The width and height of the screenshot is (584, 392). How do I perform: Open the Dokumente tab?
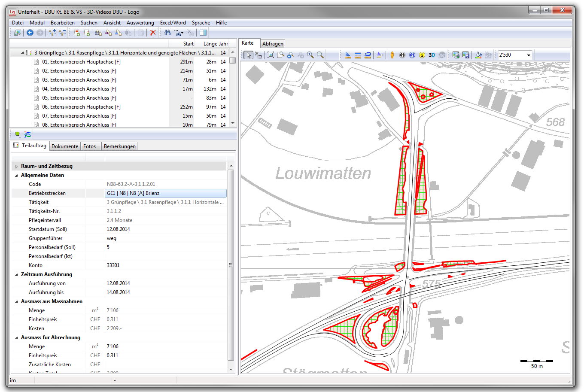click(x=65, y=146)
